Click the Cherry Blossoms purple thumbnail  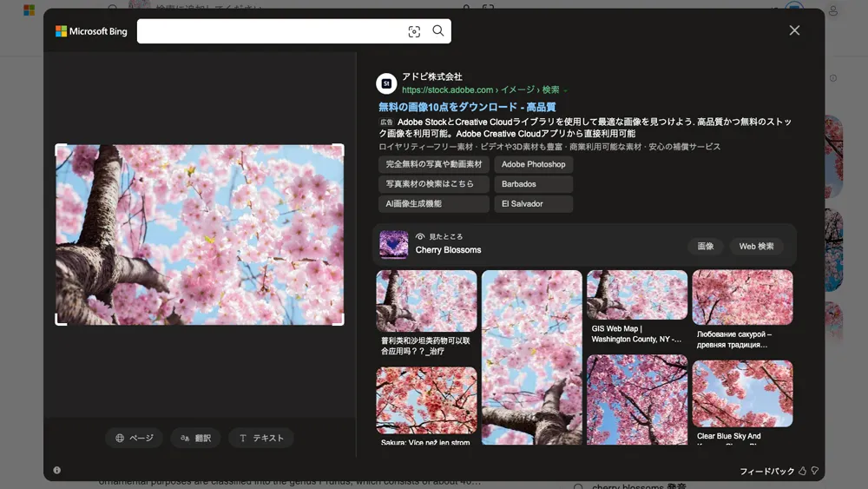(x=393, y=244)
